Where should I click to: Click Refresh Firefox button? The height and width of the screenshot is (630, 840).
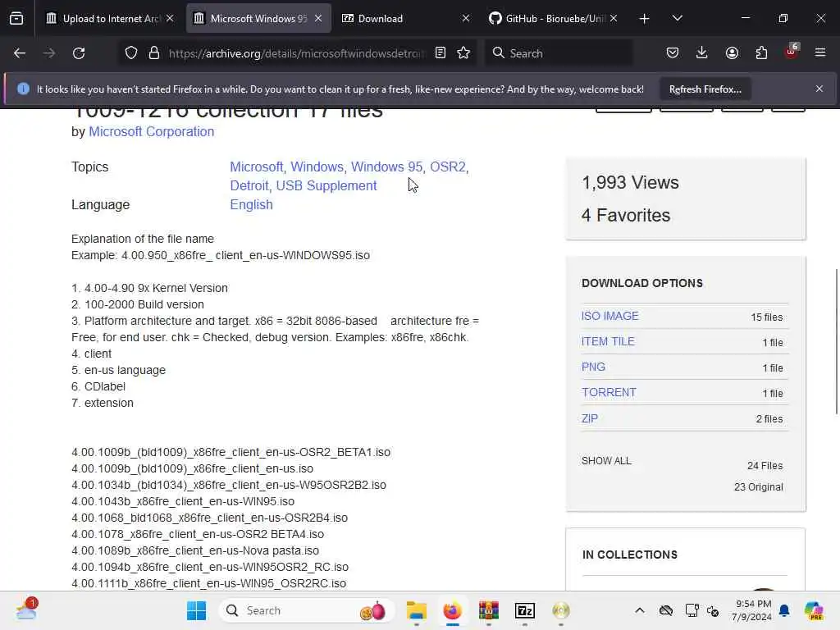(x=705, y=89)
